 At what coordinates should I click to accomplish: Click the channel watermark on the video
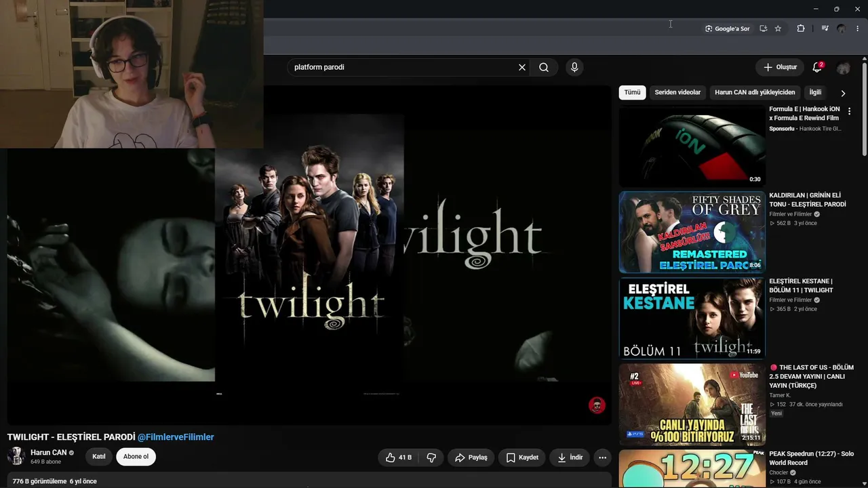pos(597,405)
